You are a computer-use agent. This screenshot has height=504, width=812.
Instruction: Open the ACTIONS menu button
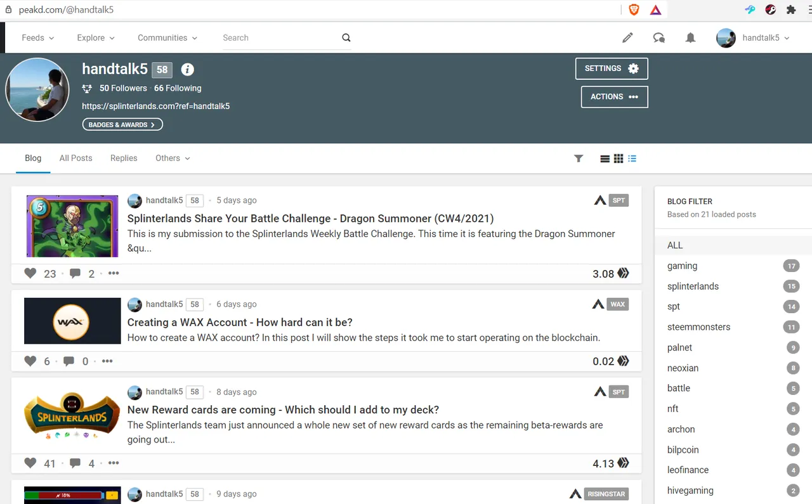tap(615, 97)
